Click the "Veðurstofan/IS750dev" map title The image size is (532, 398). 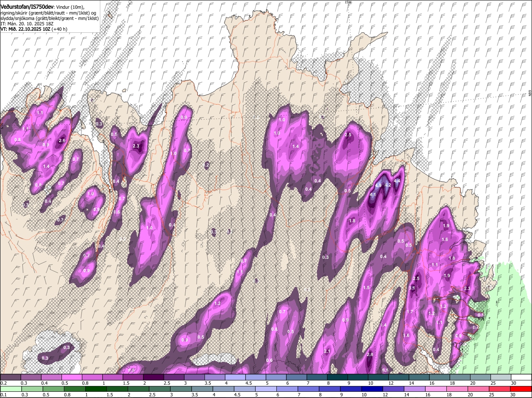coord(27,7)
